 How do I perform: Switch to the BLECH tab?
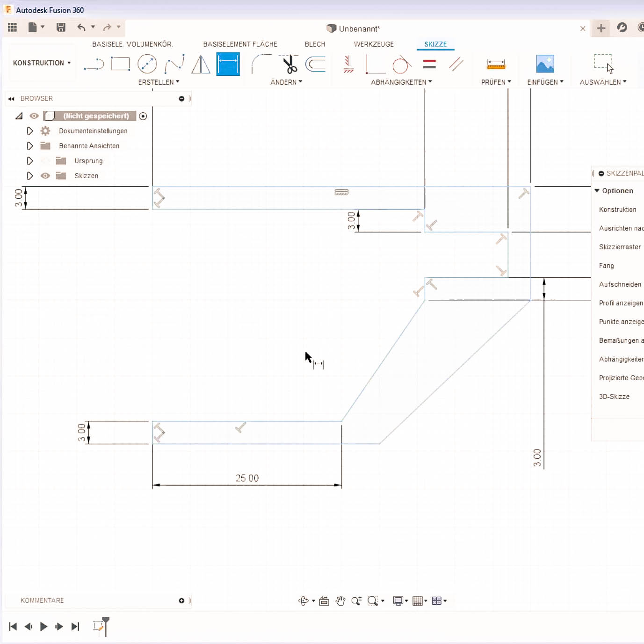pyautogui.click(x=315, y=44)
